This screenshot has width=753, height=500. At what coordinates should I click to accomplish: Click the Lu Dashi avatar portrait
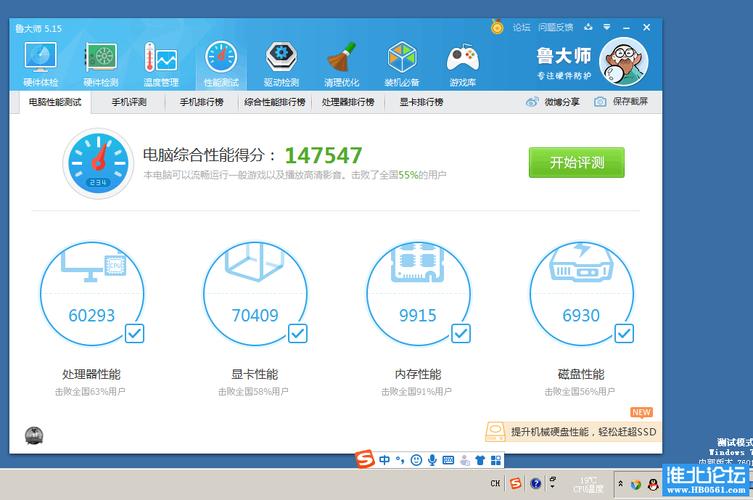coord(624,61)
